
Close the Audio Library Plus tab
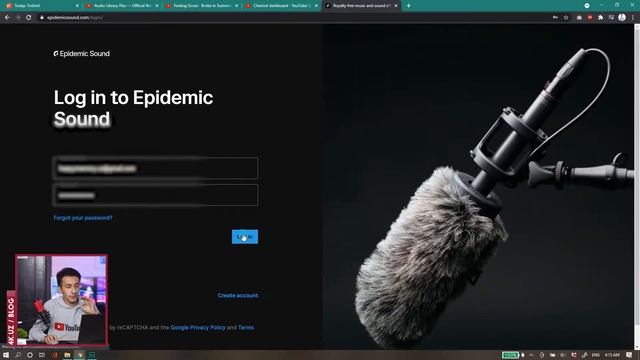157,6
